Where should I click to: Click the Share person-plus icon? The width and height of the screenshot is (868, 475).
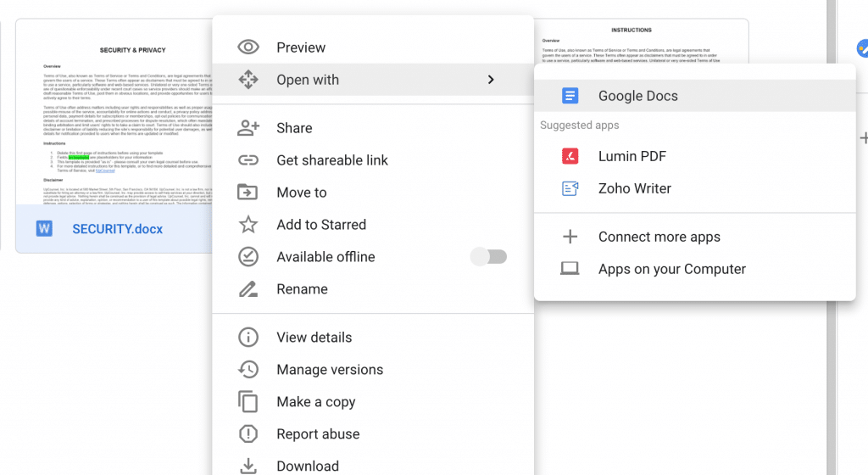248,128
